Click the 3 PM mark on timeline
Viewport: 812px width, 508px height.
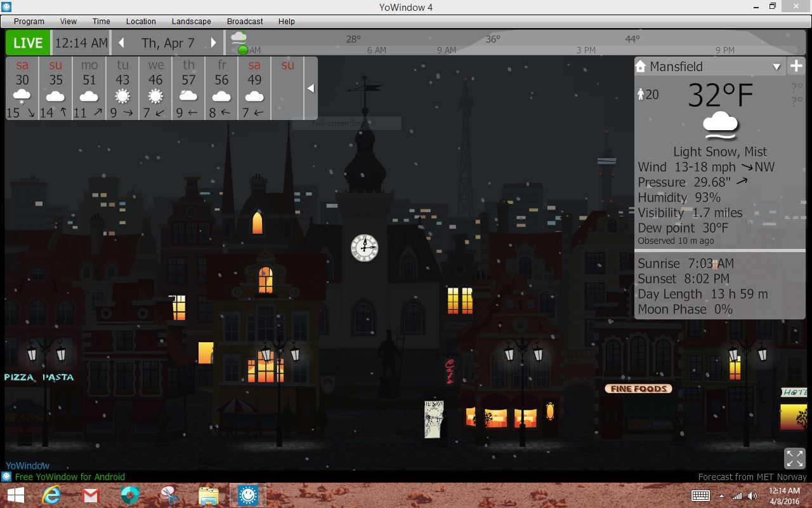(586, 50)
